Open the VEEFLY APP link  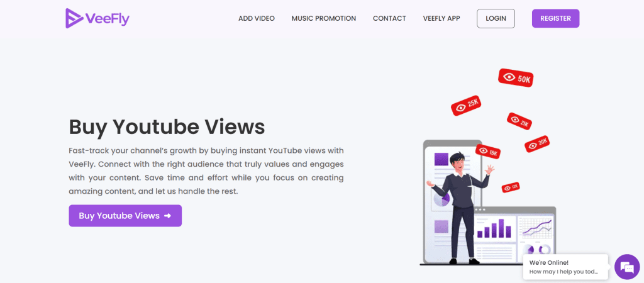pos(441,18)
